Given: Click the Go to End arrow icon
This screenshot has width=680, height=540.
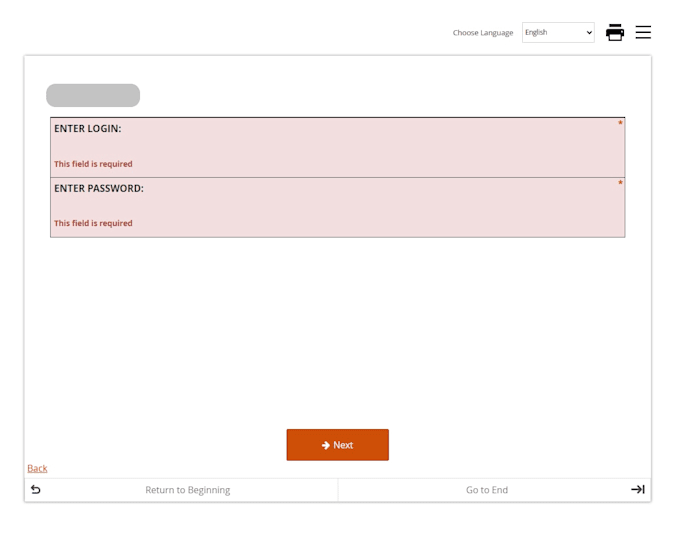Looking at the screenshot, I should [x=638, y=489].
